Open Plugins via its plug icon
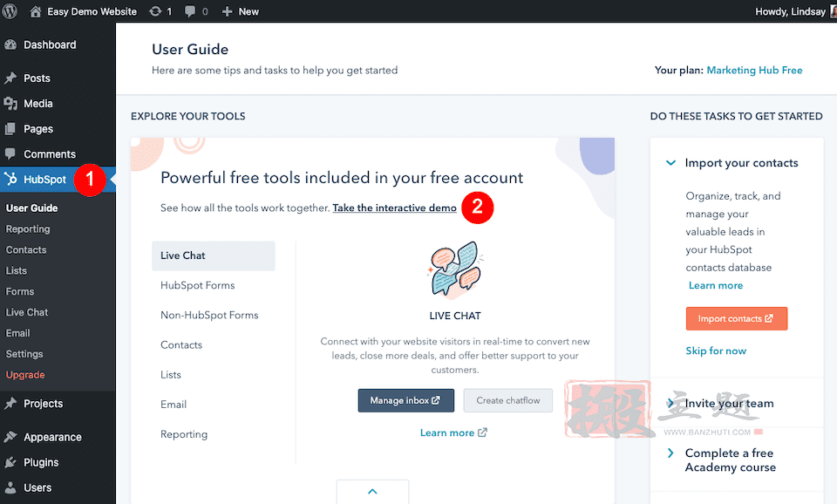Screen dimensions: 837x504 pos(10,462)
